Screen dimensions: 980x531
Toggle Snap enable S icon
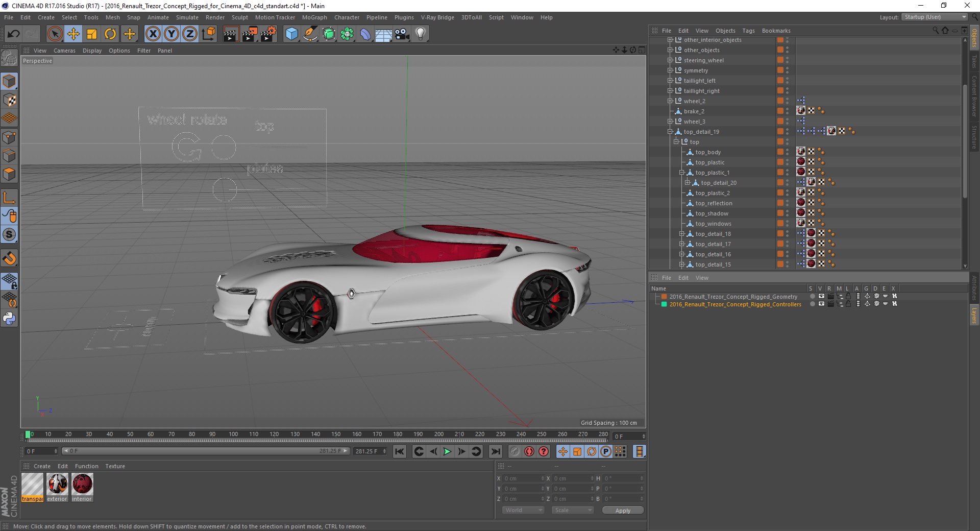pyautogui.click(x=9, y=235)
